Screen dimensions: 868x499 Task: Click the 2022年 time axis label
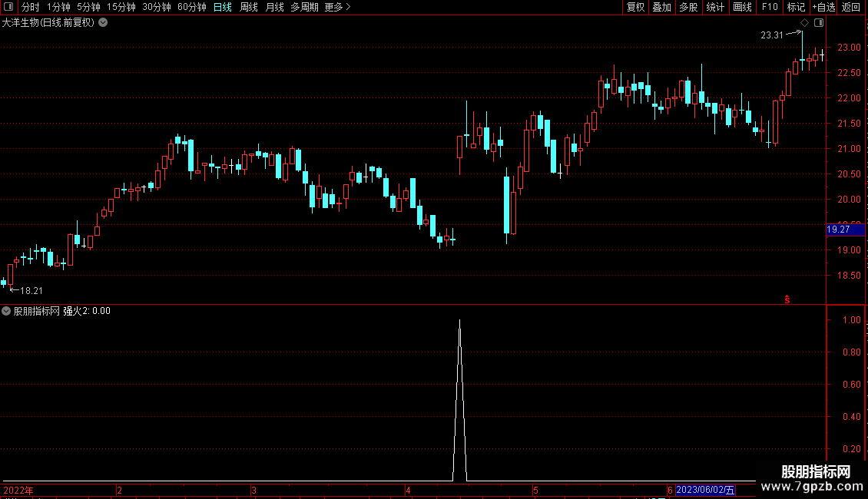click(18, 490)
